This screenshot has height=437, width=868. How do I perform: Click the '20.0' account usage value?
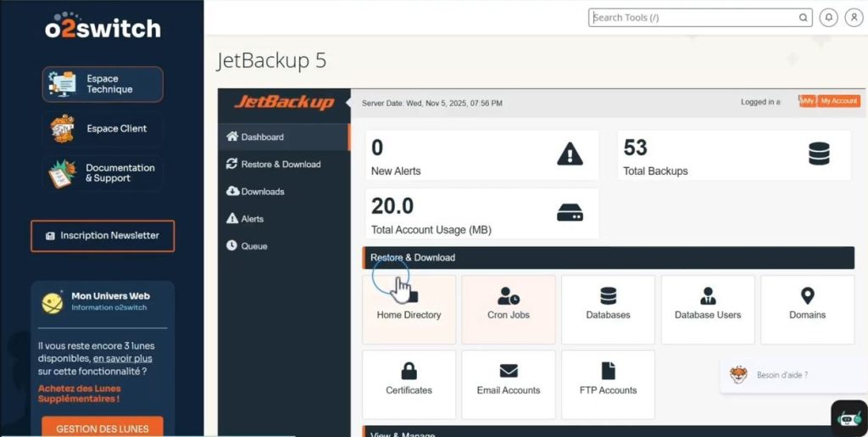click(392, 206)
